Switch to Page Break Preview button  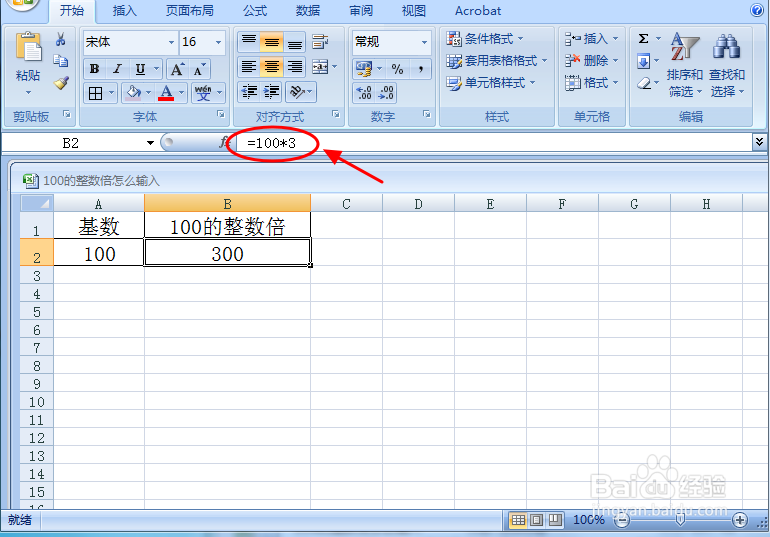point(555,519)
